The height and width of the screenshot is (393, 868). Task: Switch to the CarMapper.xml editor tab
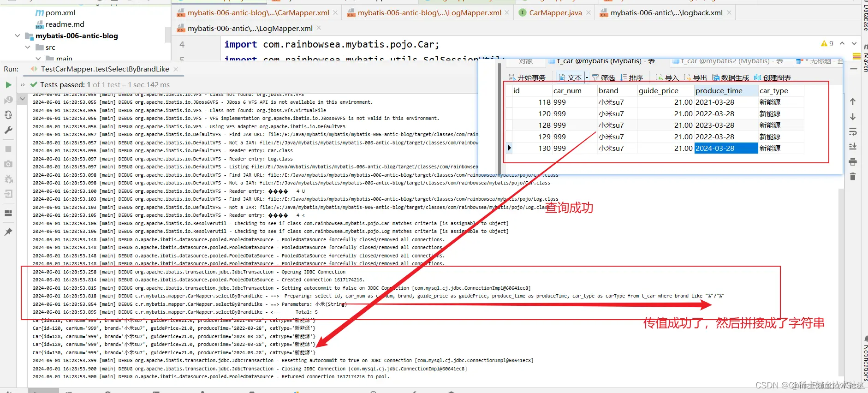pyautogui.click(x=258, y=12)
